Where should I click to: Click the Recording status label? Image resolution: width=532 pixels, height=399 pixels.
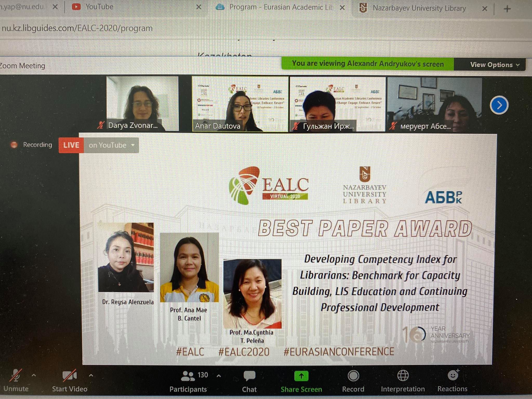tap(38, 145)
